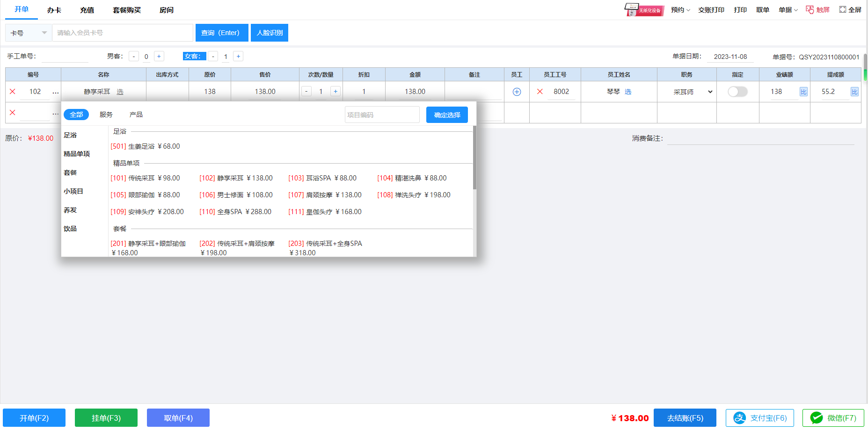Image resolution: width=868 pixels, height=431 pixels.
Task: Select 饮品 category in sidebar
Action: [70, 229]
